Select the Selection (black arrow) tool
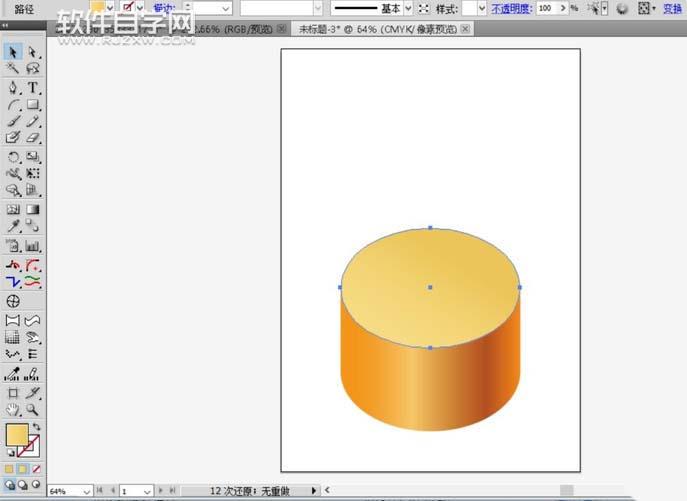The image size is (687, 501). (13, 52)
